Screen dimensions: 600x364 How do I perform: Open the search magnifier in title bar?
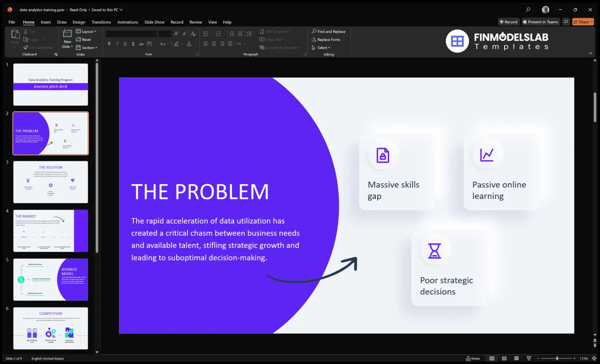[528, 9]
